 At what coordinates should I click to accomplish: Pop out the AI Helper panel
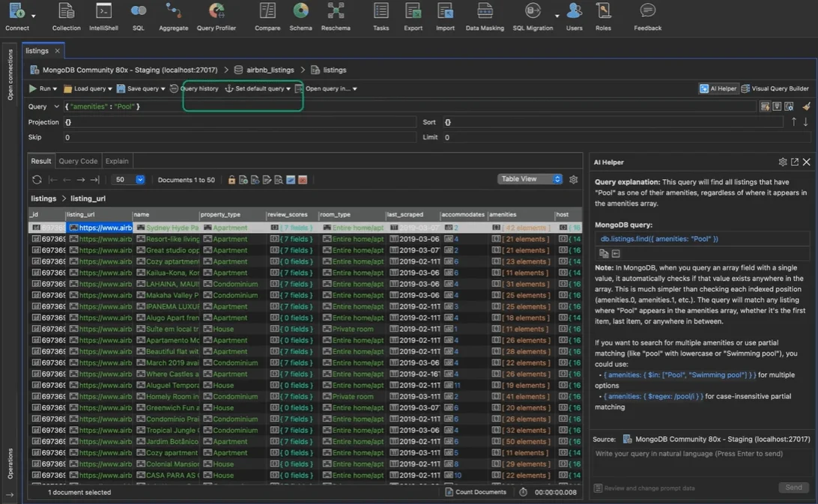pyautogui.click(x=795, y=163)
